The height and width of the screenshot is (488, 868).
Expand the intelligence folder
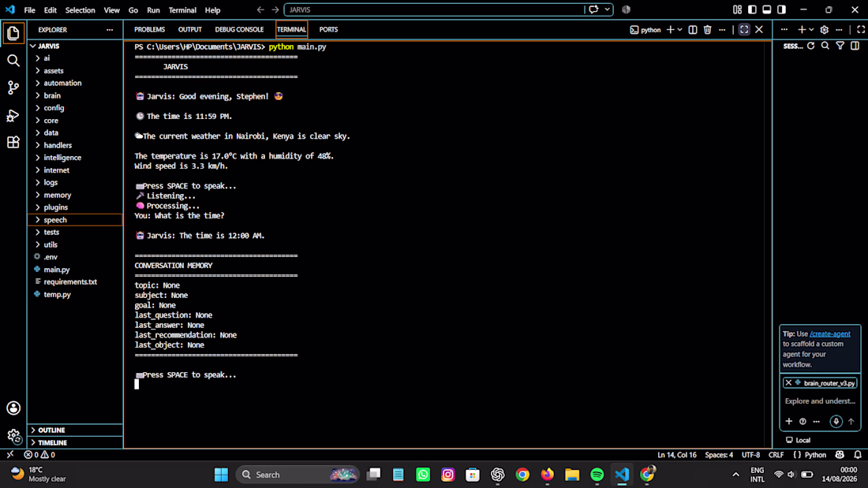[75, 158]
